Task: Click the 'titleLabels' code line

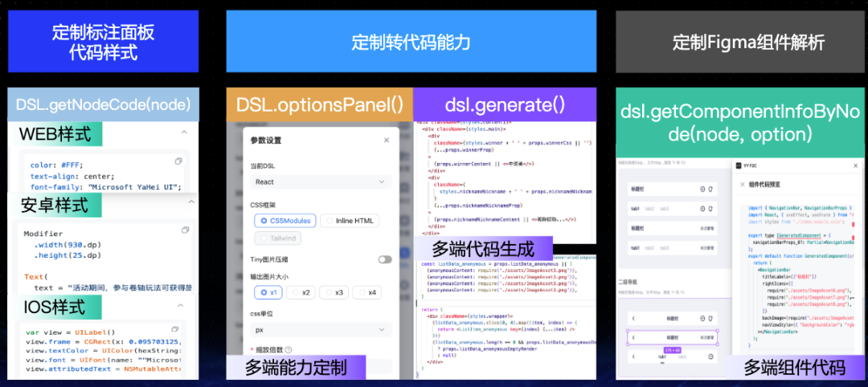Action: pyautogui.click(x=788, y=276)
